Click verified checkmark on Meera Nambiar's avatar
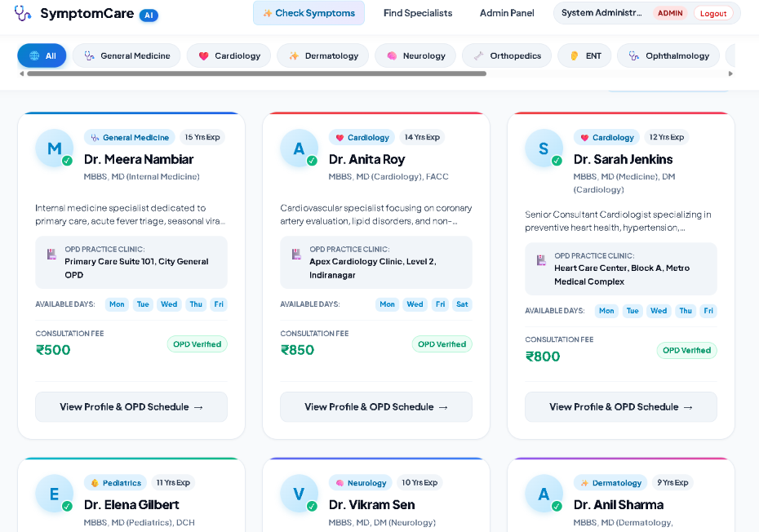This screenshot has width=759, height=532. (67, 161)
